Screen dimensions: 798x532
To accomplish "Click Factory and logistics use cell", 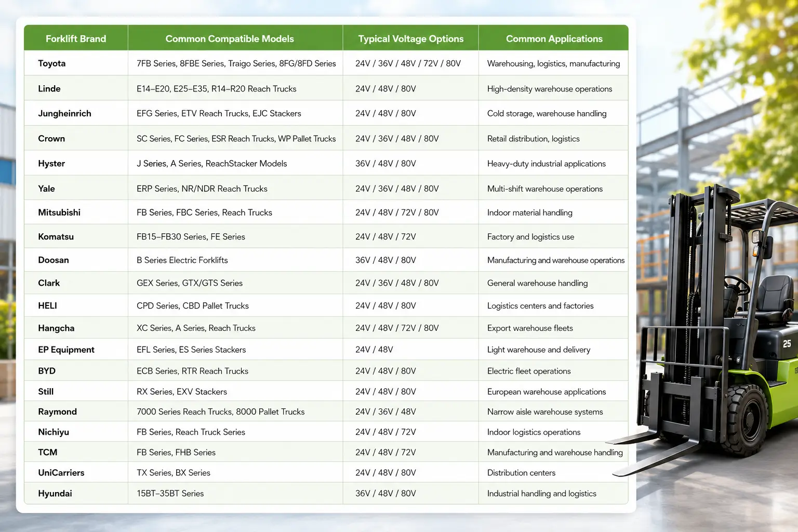I will (x=553, y=236).
